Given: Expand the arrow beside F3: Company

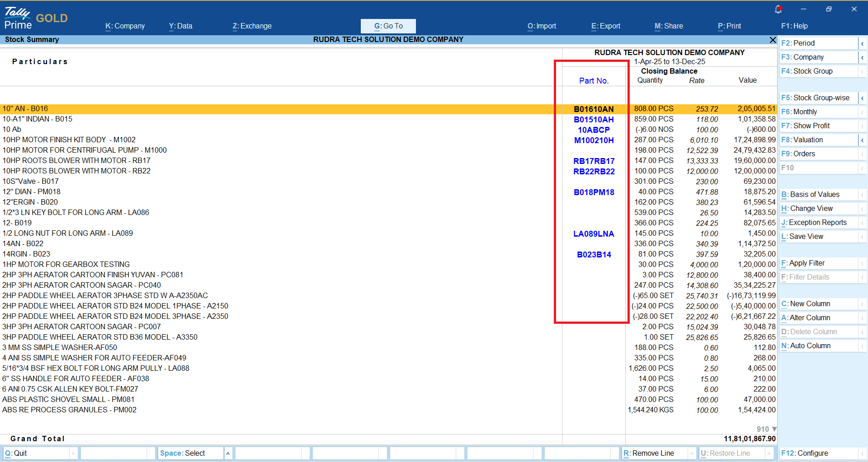Looking at the screenshot, I should point(862,57).
